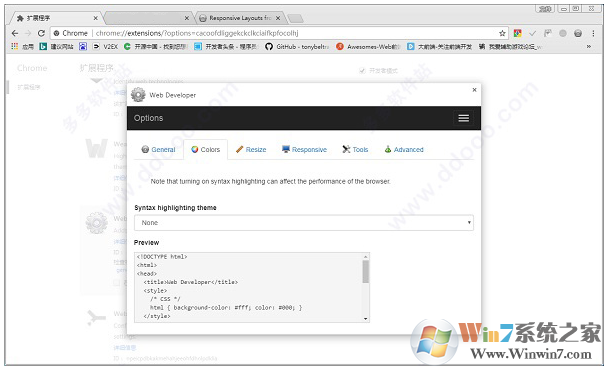Screen dimensions: 608x368
Task: Click the Apps grid icon in bookmarks bar
Action: [15, 46]
